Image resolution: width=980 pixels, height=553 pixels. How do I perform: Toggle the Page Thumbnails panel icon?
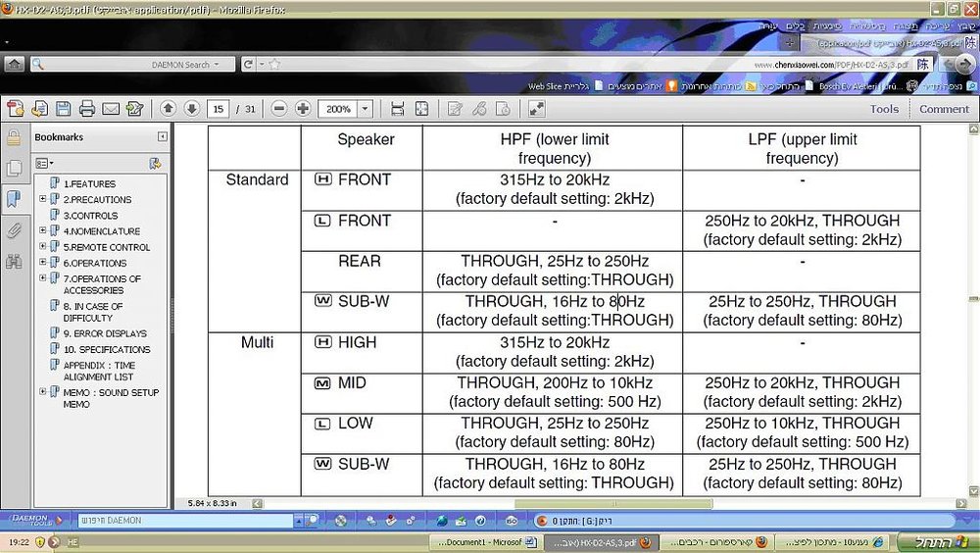pyautogui.click(x=14, y=168)
